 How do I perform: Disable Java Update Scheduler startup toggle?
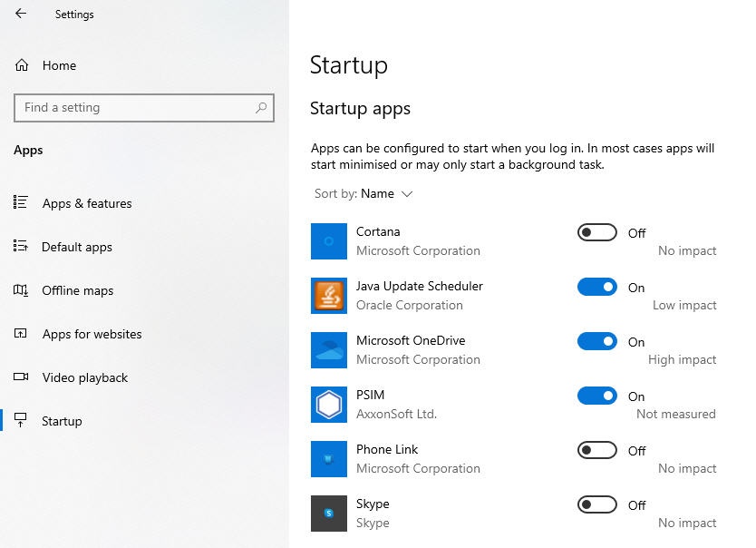click(x=596, y=288)
